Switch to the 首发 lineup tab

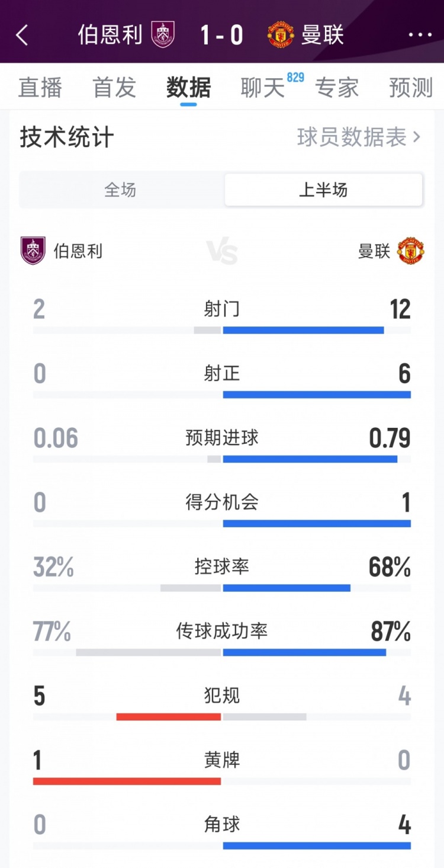coord(114,88)
